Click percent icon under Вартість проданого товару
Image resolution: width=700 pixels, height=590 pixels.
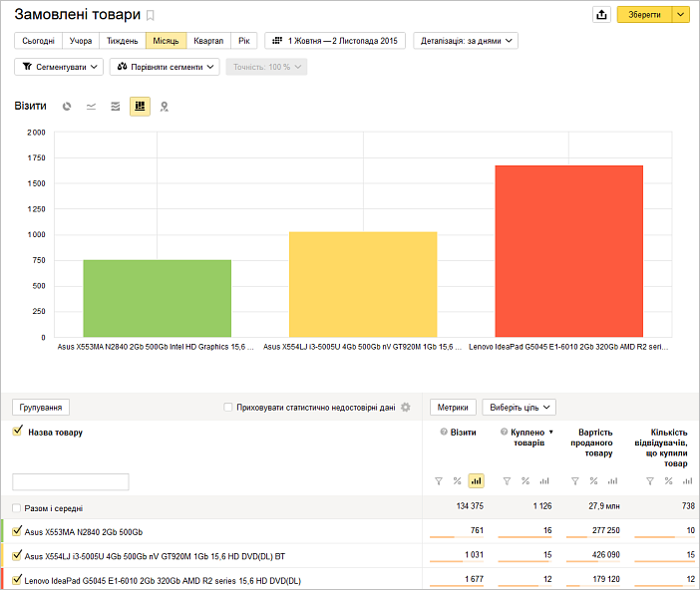coord(593,481)
